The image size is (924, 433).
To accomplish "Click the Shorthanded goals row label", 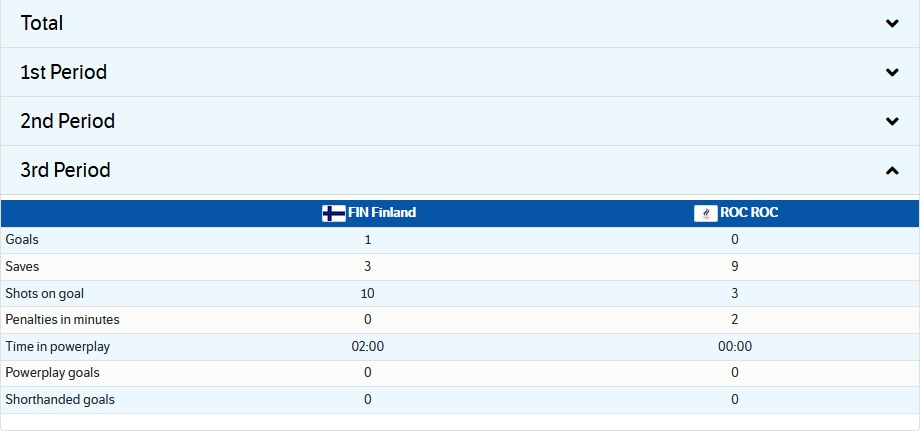I will tap(60, 399).
